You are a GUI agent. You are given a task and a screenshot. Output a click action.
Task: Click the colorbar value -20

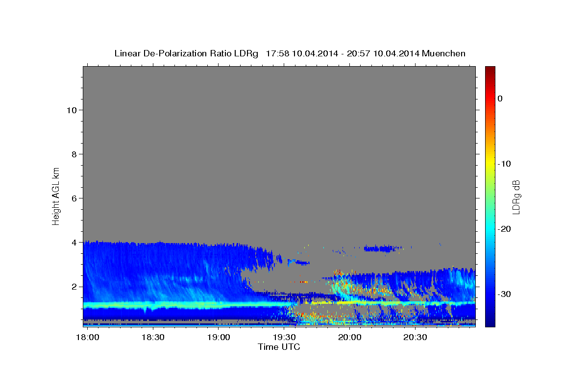505,229
